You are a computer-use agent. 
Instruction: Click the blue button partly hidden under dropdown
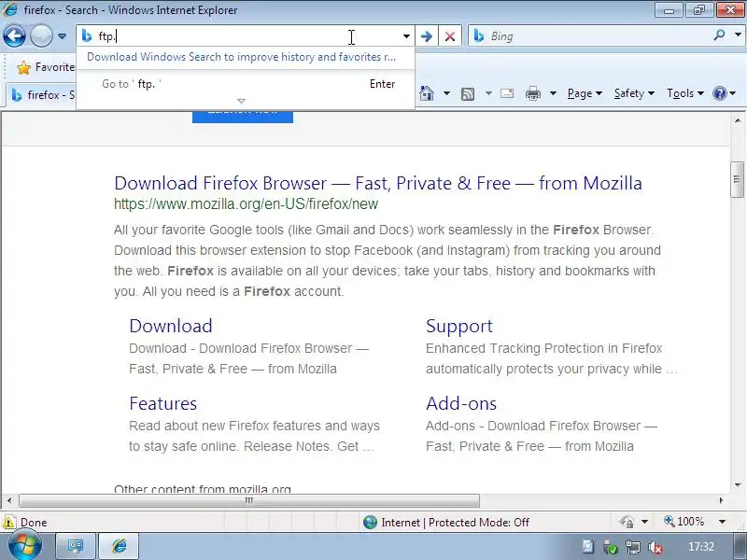pos(243,116)
